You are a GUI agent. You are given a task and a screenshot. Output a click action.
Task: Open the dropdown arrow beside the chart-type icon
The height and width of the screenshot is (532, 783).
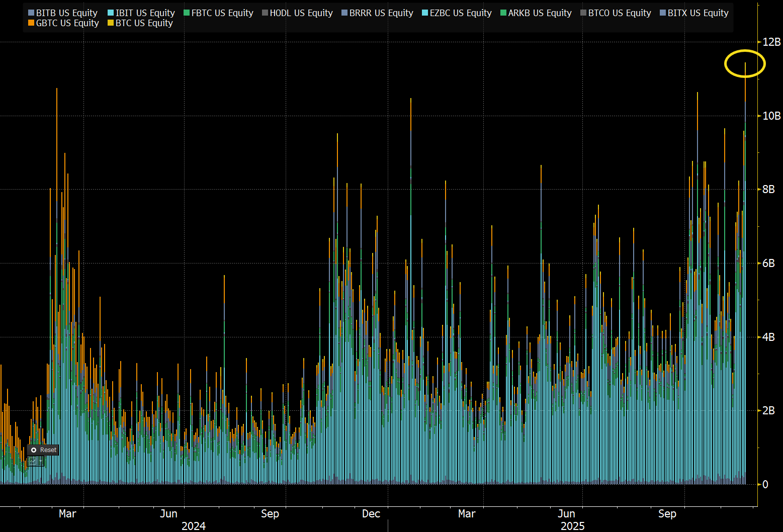pyautogui.click(x=40, y=461)
